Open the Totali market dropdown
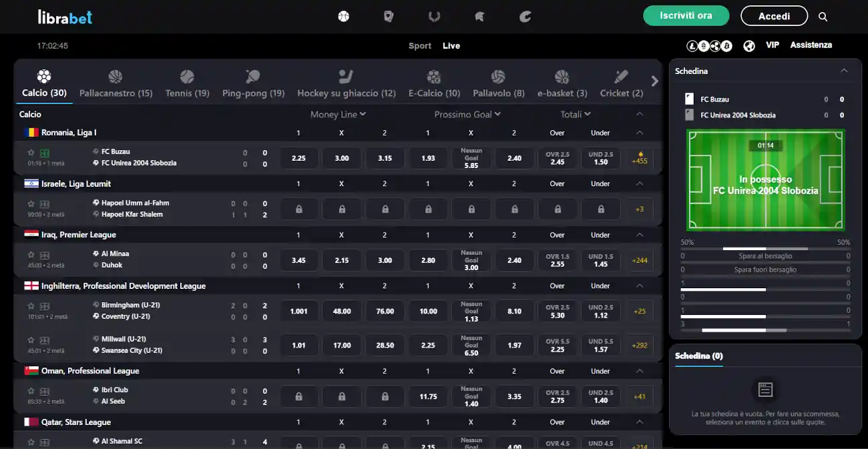This screenshot has width=868, height=449. (x=576, y=115)
